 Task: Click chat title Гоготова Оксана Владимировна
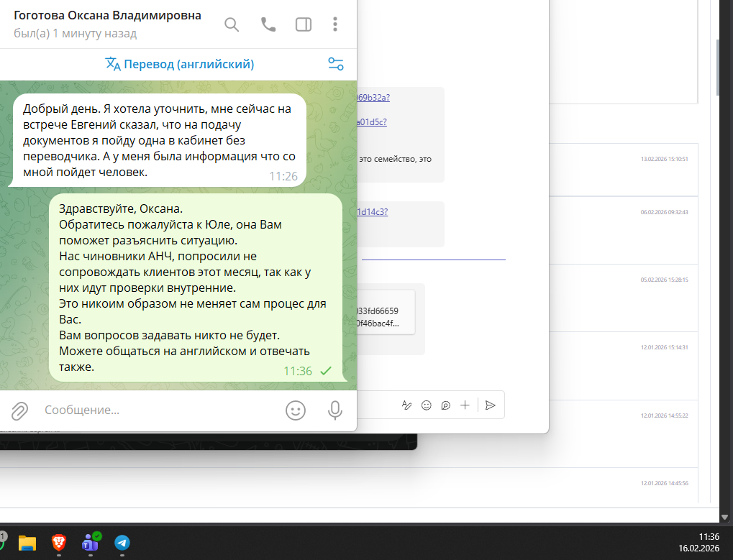point(107,15)
